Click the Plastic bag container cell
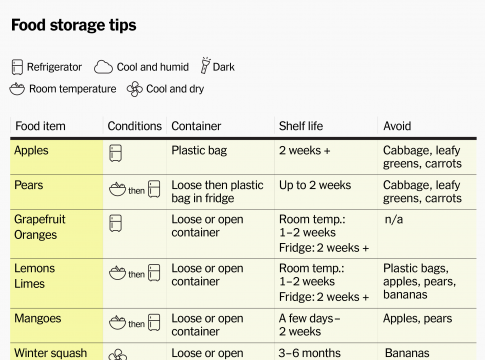Viewport: 485px width, 360px height. click(x=199, y=150)
